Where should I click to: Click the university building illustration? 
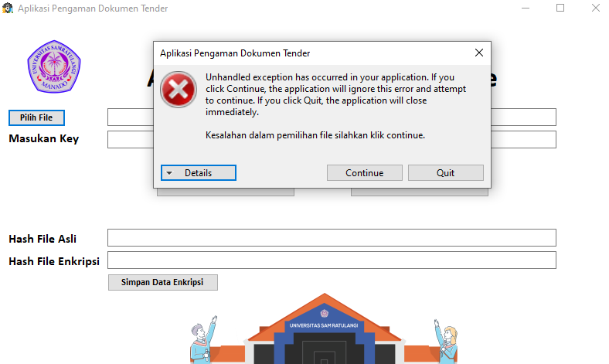click(x=325, y=328)
